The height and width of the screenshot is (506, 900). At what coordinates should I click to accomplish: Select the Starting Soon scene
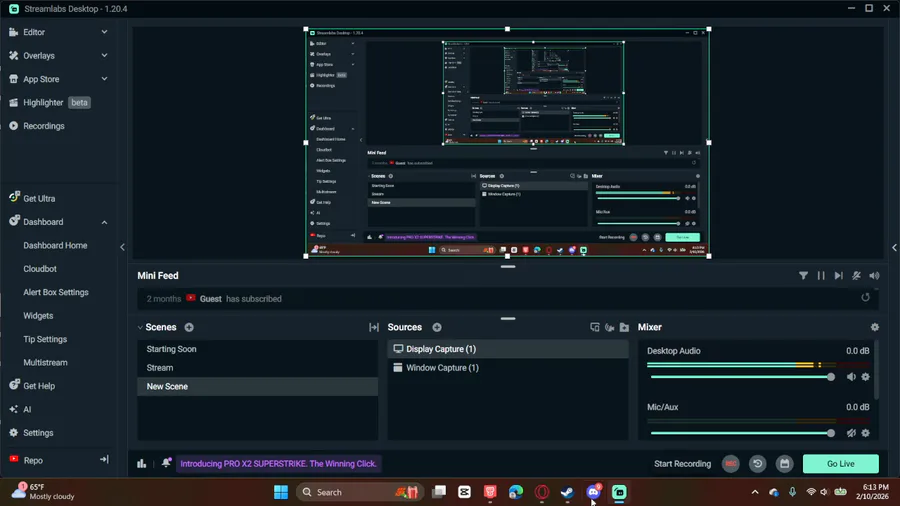(x=257, y=349)
